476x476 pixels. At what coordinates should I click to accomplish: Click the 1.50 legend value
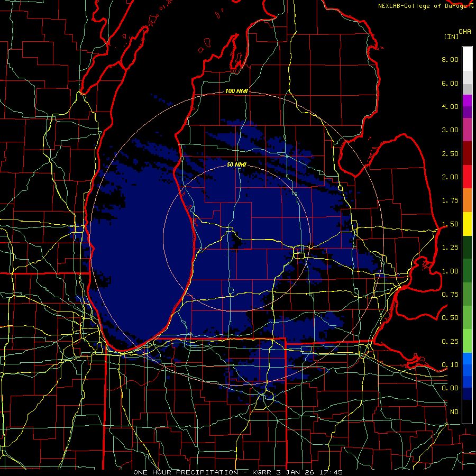click(450, 224)
